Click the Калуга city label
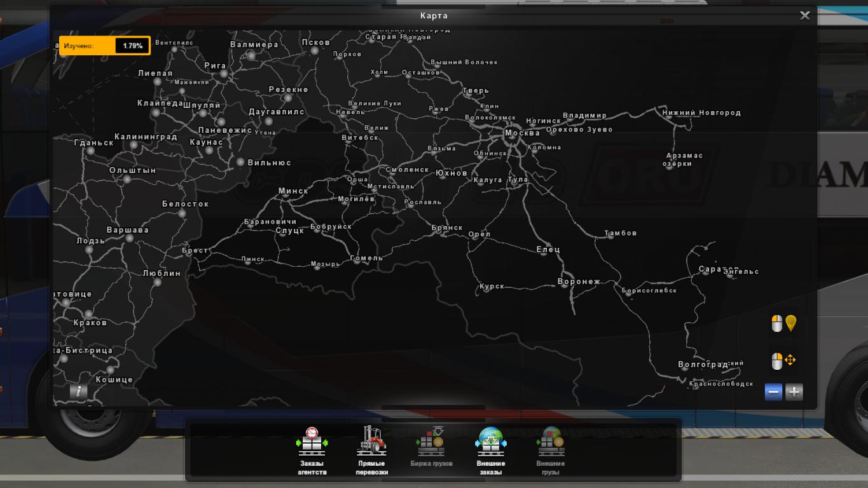This screenshot has height=488, width=868. (x=488, y=180)
